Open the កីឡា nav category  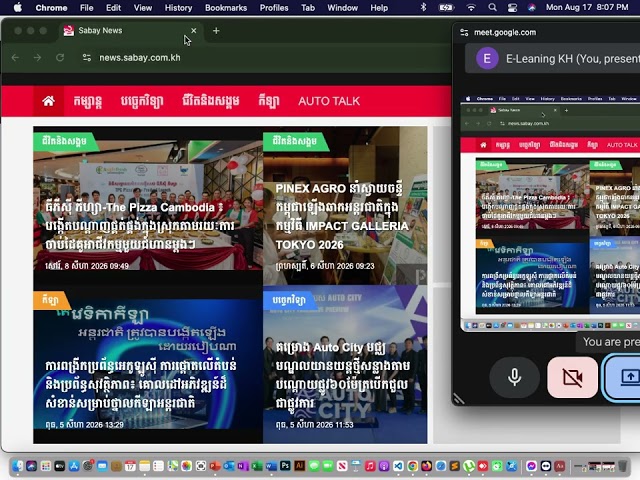click(x=269, y=101)
